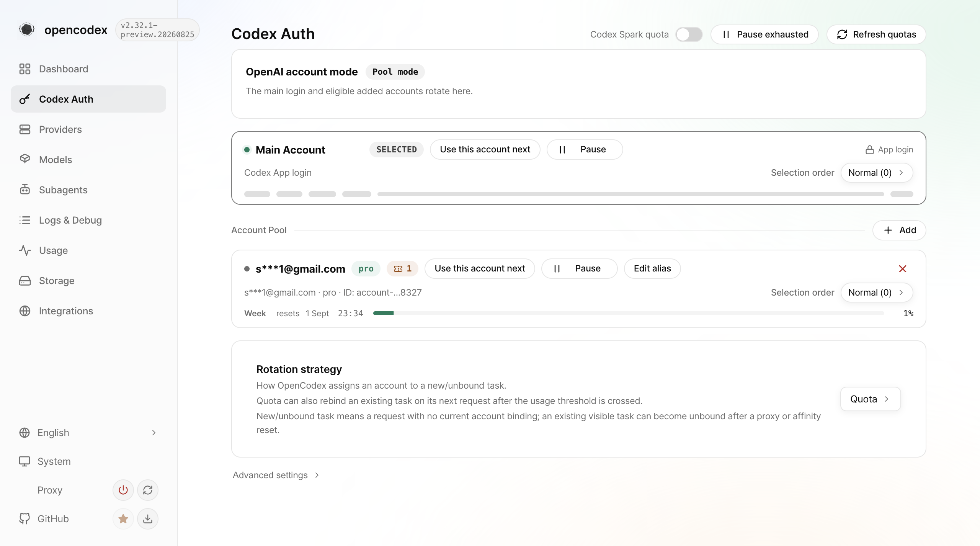Image resolution: width=980 pixels, height=546 pixels.
Task: Click the Integrations globe icon
Action: click(25, 311)
